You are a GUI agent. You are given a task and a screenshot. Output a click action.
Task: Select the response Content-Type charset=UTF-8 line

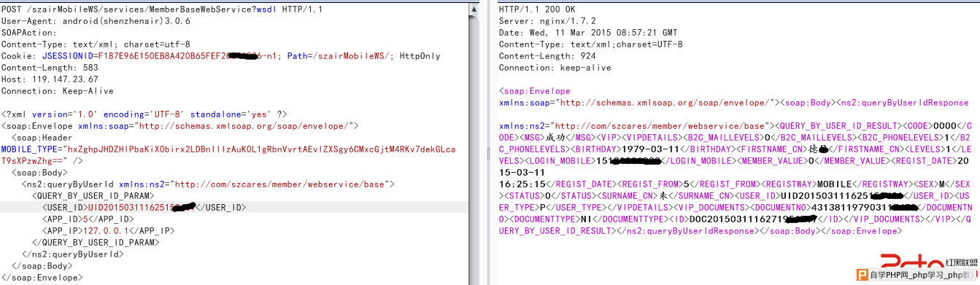click(590, 44)
